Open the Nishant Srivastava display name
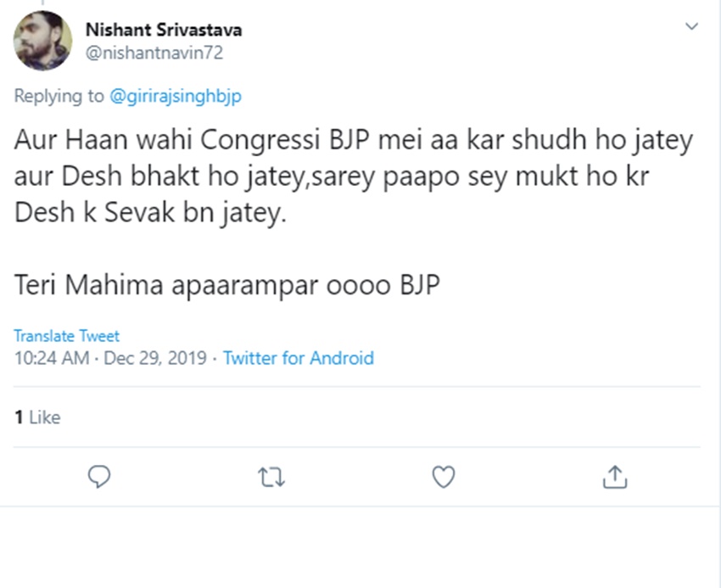 click(x=163, y=30)
